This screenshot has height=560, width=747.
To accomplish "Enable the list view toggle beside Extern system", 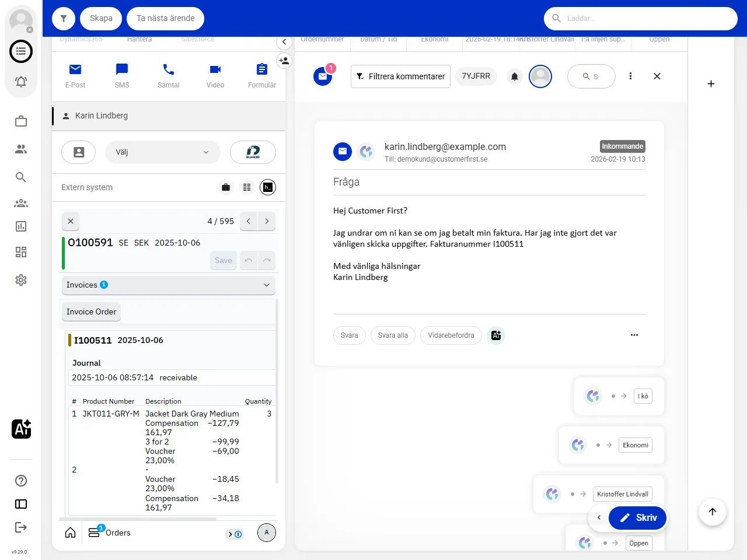I will click(x=246, y=187).
